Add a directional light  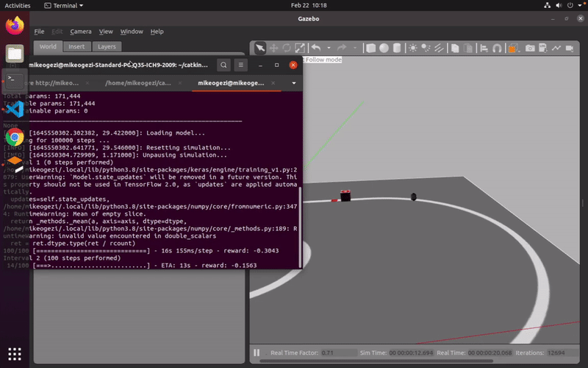click(x=439, y=48)
